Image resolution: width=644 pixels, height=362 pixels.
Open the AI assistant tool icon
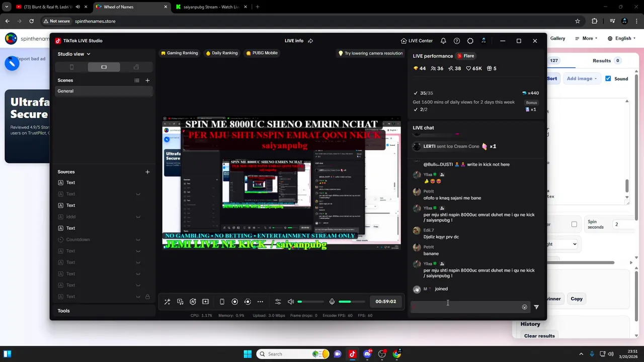193,302
